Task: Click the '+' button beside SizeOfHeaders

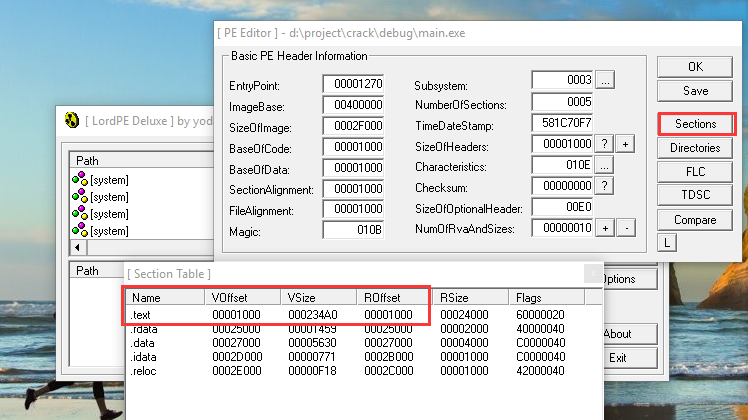Action: (625, 143)
